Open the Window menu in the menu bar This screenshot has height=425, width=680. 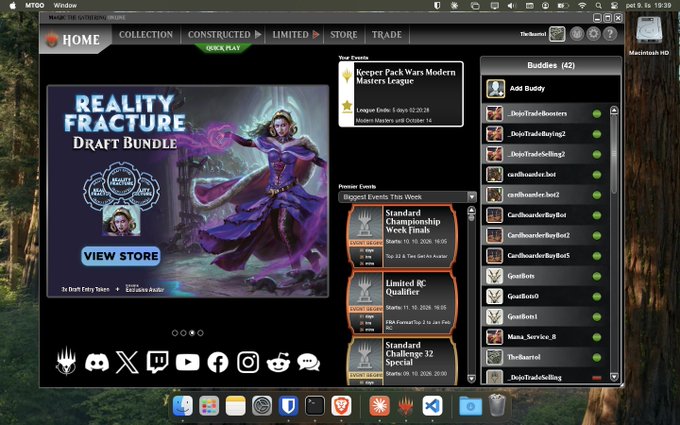(x=65, y=6)
